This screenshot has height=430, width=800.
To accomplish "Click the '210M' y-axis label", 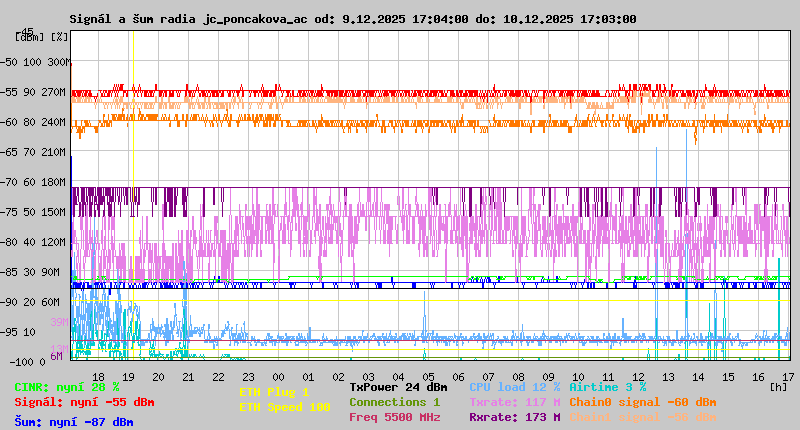I will point(53,152).
